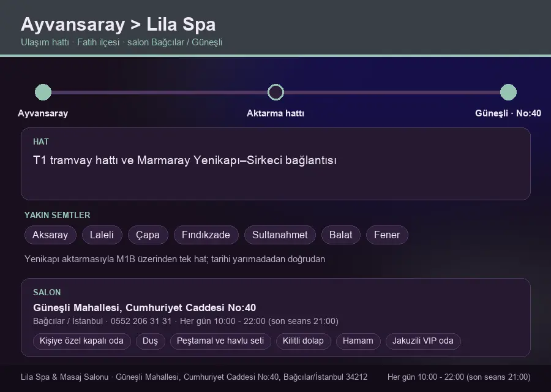Select the Balat neighborhood chip
551x392 pixels.
point(341,235)
